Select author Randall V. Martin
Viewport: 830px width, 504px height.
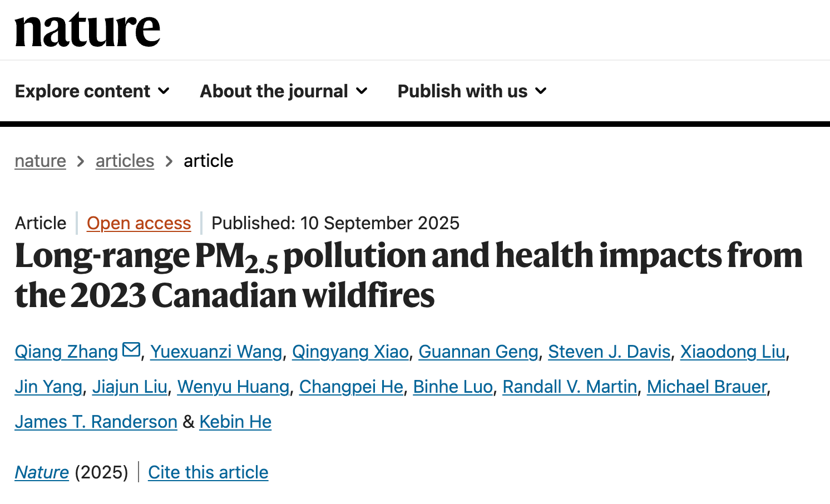tap(570, 387)
